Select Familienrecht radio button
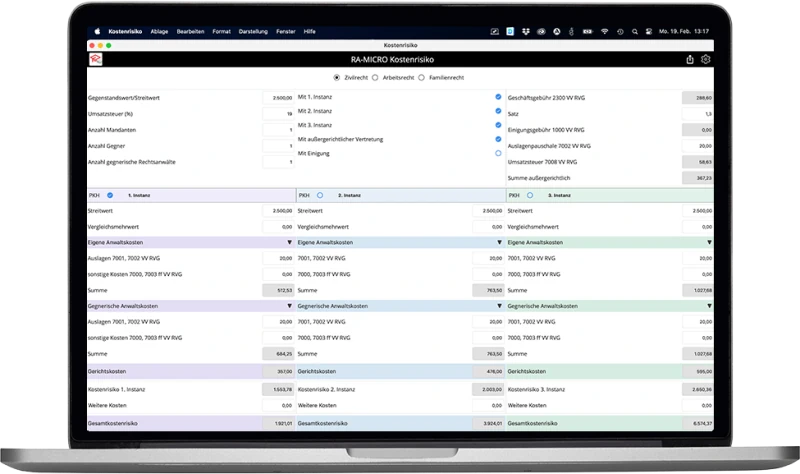Screen dimensions: 800x474 [421, 78]
